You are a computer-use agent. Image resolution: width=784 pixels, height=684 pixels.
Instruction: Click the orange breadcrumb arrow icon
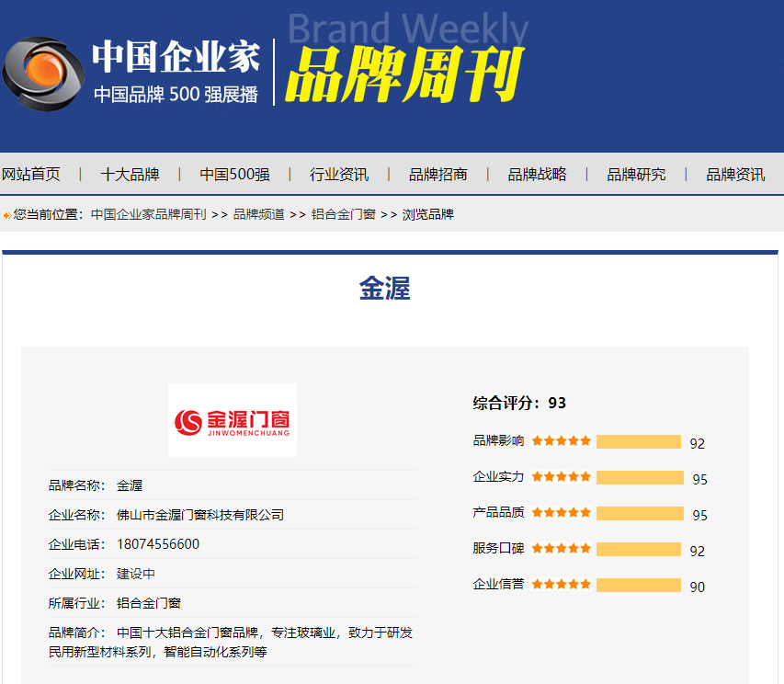(7, 215)
